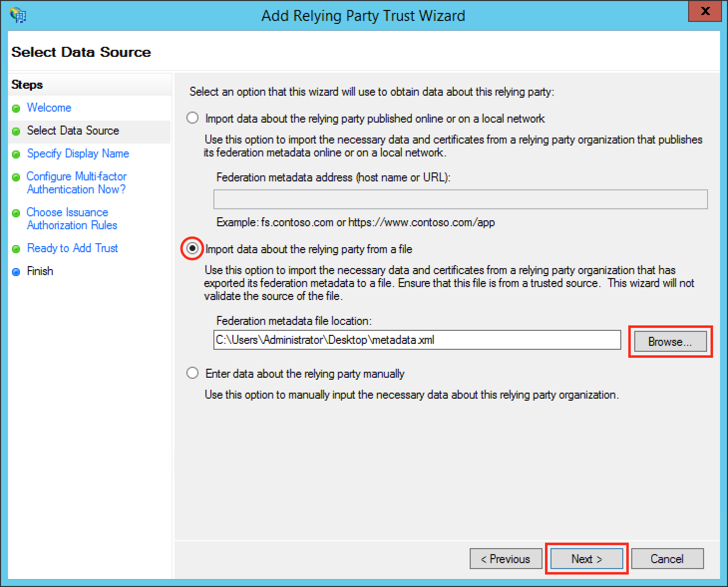Click the green bullet beside Ready to Add Trust
The width and height of the screenshot is (728, 587).
[x=16, y=249]
